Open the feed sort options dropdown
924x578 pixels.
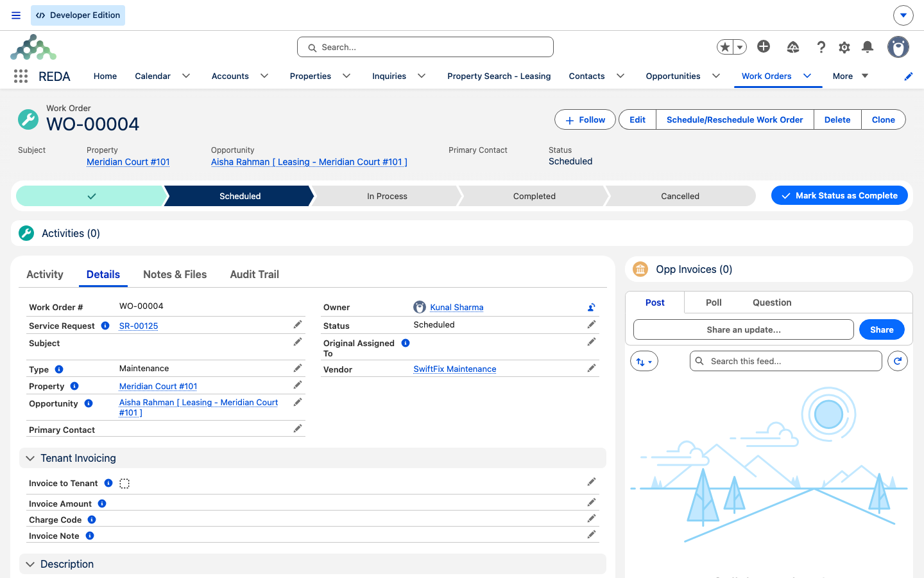(644, 361)
